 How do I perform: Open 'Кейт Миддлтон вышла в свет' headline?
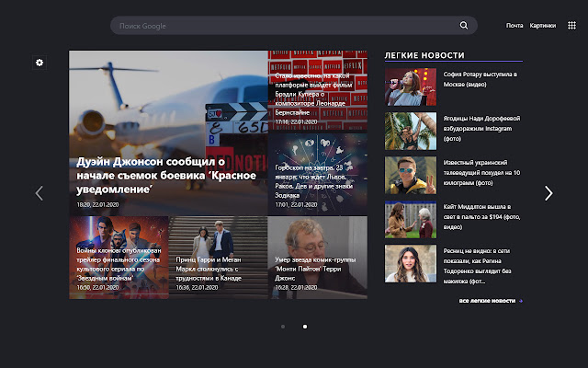(481, 217)
